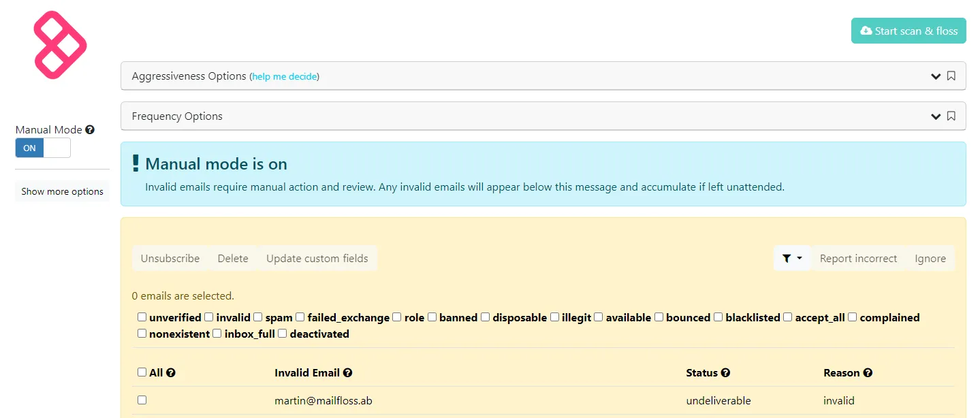Tick the available filter checkbox
Image resolution: width=980 pixels, height=418 pixels.
(598, 317)
